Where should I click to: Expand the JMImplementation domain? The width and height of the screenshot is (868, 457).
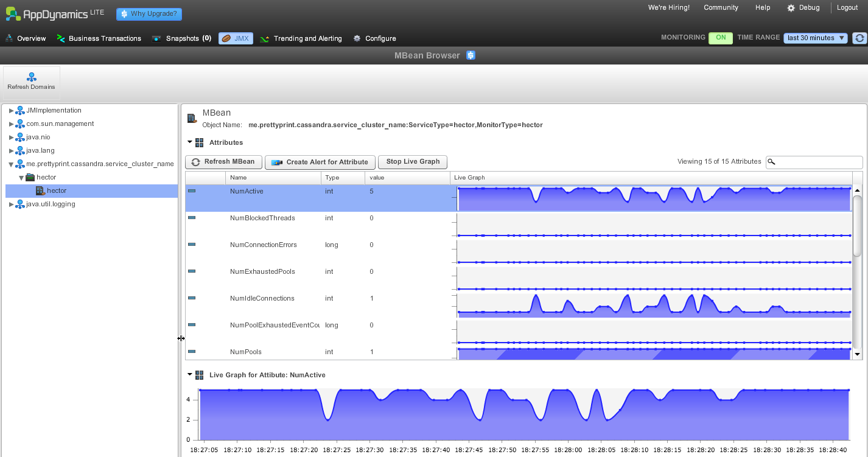(11, 111)
